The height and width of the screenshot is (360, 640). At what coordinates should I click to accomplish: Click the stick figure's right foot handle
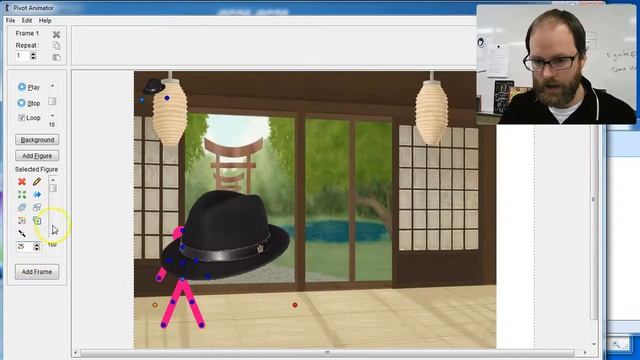[x=202, y=325]
